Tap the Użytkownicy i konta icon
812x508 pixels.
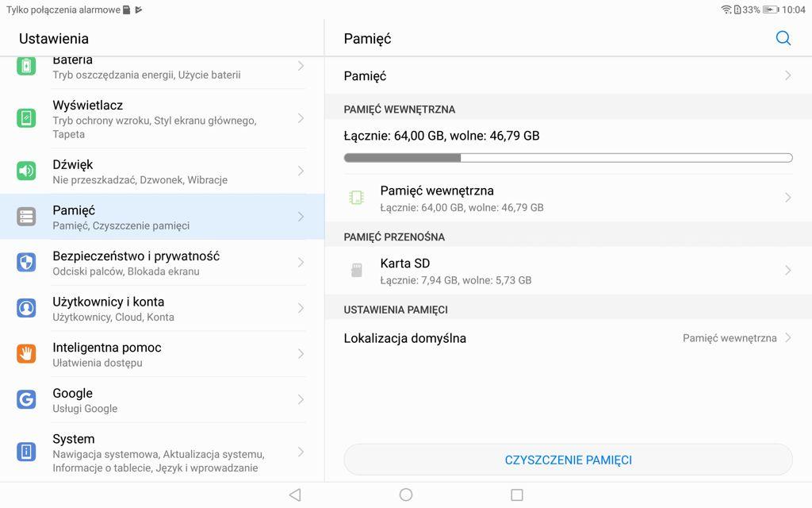pos(26,308)
